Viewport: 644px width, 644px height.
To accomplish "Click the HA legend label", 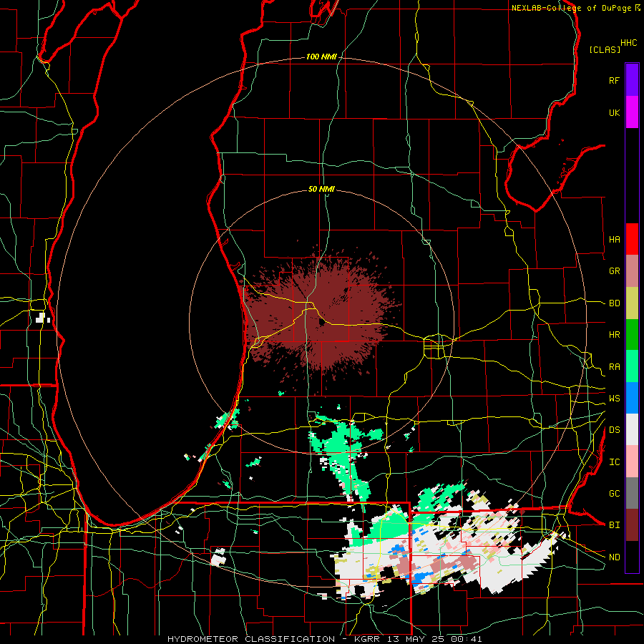I will pos(615,239).
